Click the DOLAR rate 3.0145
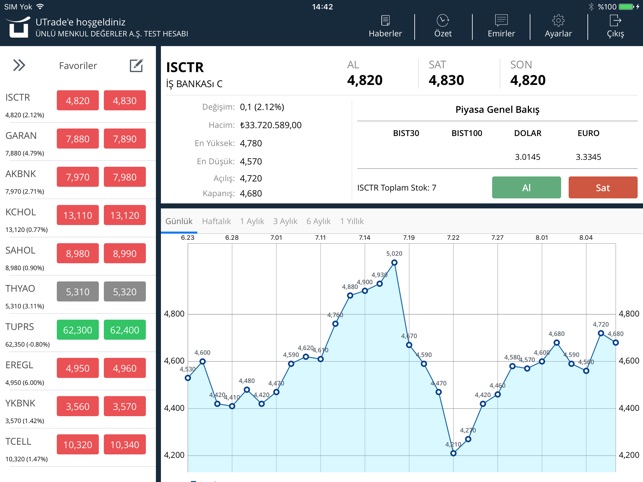 (527, 157)
